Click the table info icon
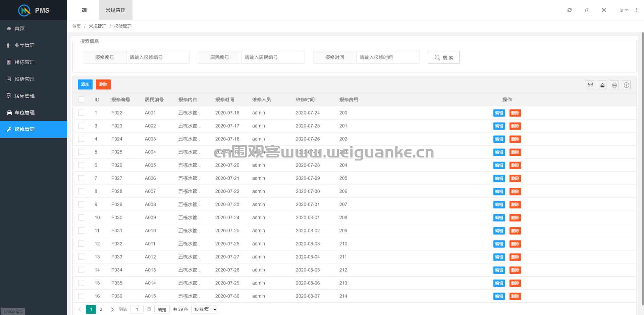The width and height of the screenshot is (644, 315). coord(627,85)
